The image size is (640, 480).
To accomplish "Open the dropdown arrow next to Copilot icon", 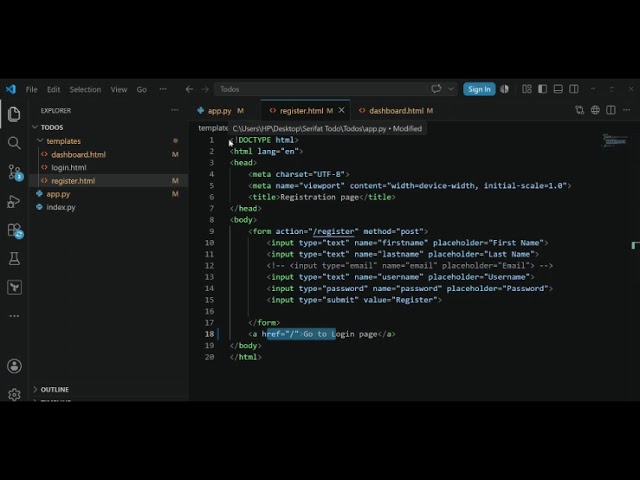I will (451, 89).
